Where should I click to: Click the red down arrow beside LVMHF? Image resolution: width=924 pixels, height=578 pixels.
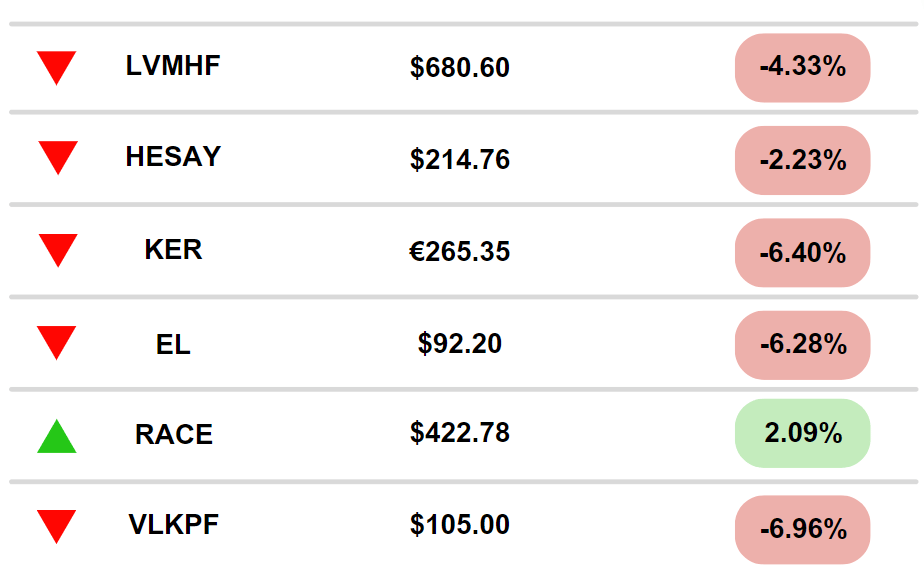tap(57, 67)
